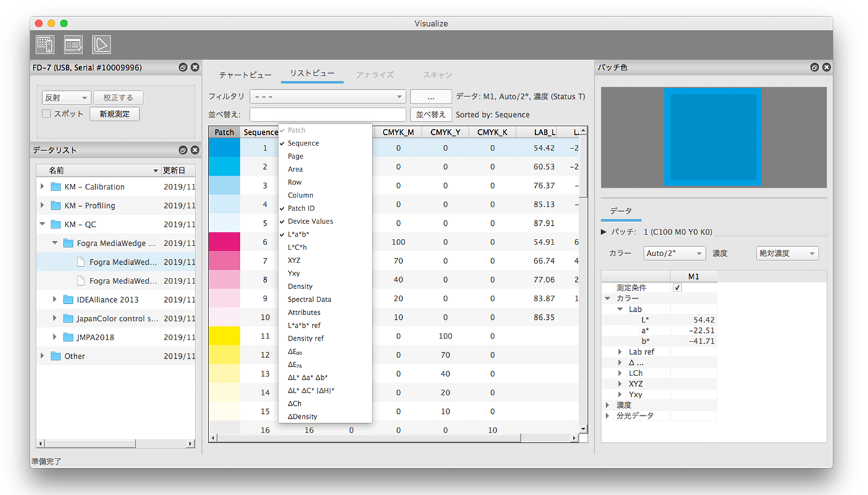Sort by the 名前 column header
868x495 pixels.
tap(98, 170)
